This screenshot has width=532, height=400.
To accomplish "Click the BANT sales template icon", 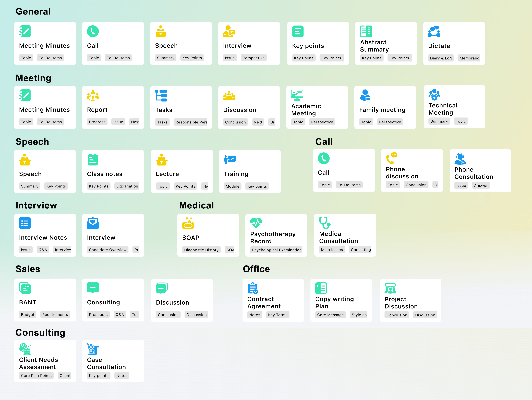I will pyautogui.click(x=25, y=288).
